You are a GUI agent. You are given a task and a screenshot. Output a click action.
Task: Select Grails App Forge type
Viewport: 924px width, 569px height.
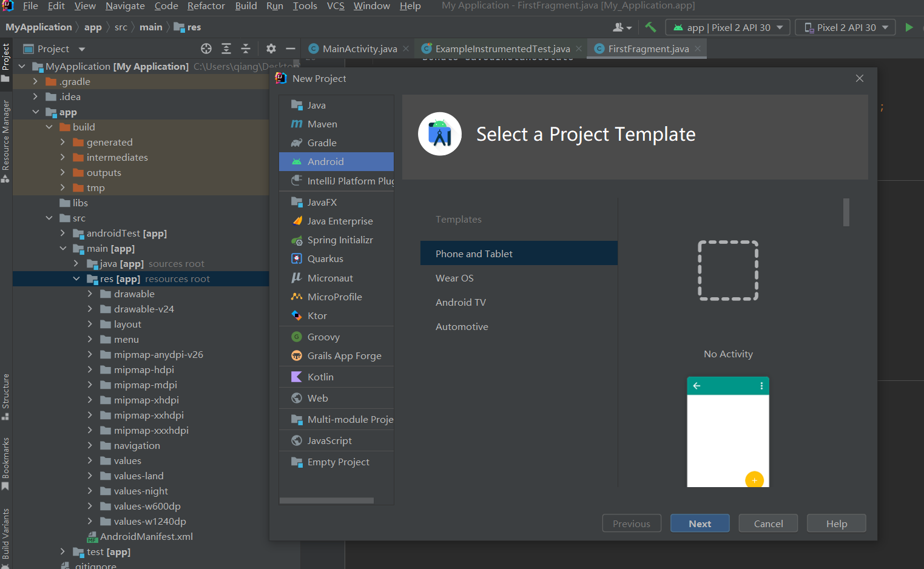(x=336, y=355)
